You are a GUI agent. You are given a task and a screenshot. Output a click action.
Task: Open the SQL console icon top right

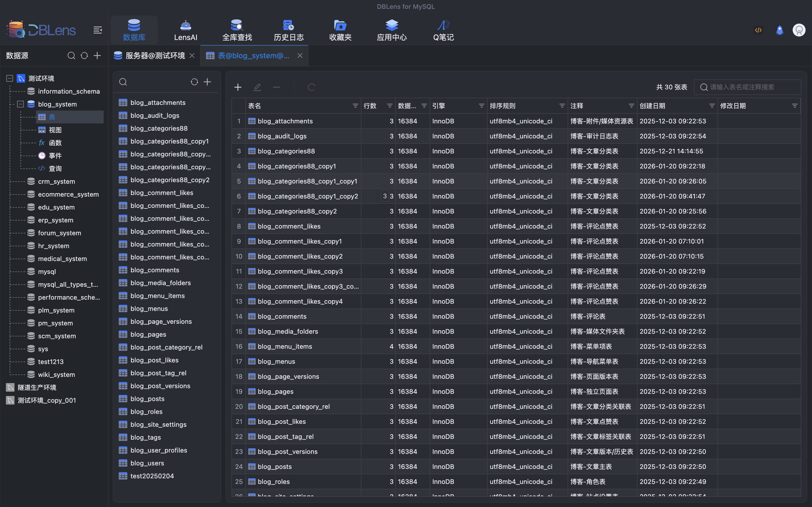758,30
